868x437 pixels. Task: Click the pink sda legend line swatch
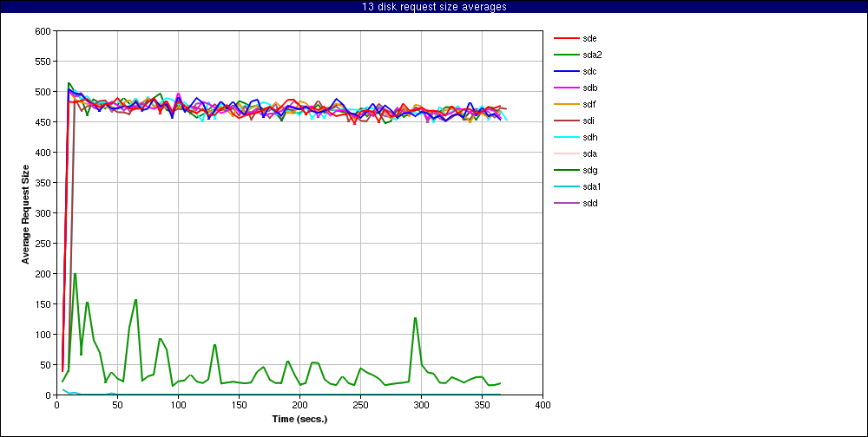click(565, 153)
